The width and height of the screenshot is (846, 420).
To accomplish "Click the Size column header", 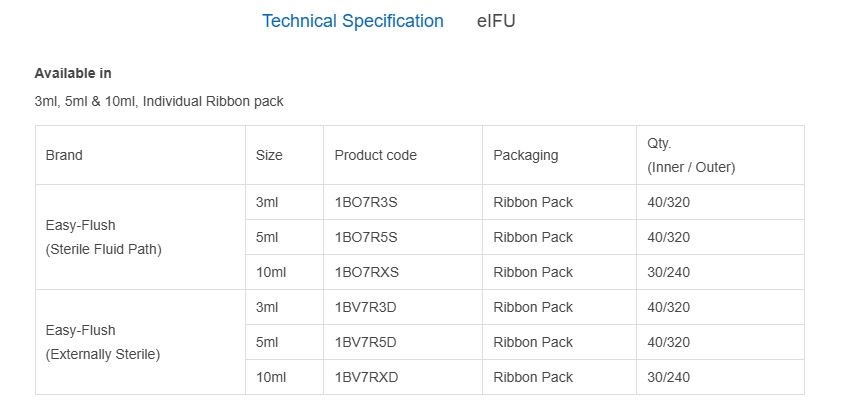I will click(x=284, y=155).
